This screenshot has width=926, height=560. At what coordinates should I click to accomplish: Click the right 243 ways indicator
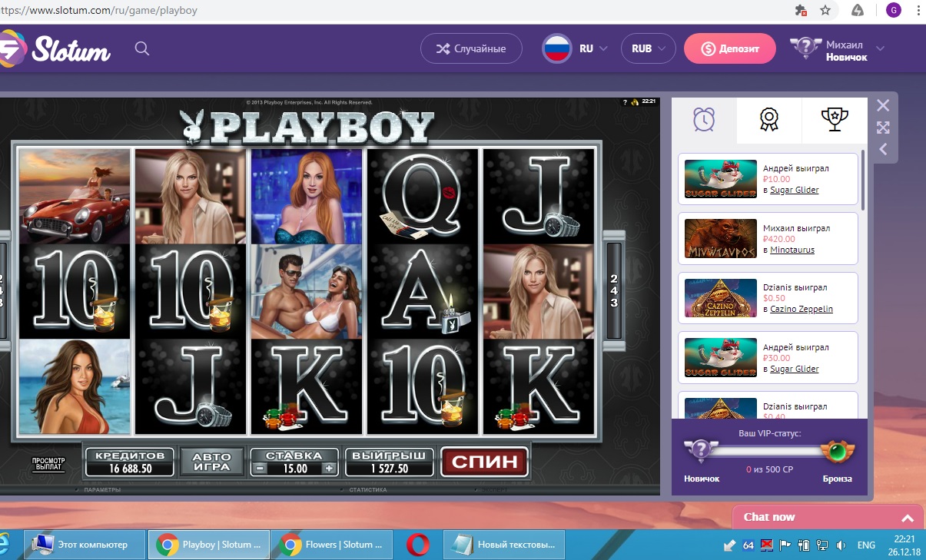[614, 290]
